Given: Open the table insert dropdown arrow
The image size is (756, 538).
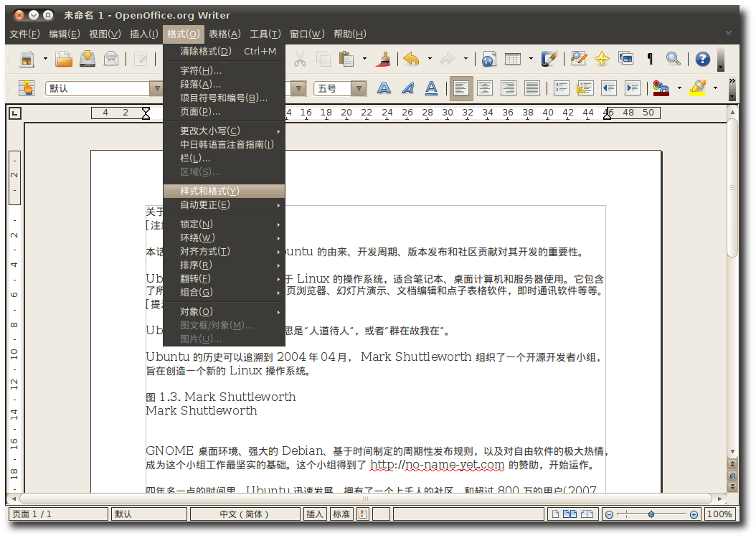Looking at the screenshot, I should 531,60.
